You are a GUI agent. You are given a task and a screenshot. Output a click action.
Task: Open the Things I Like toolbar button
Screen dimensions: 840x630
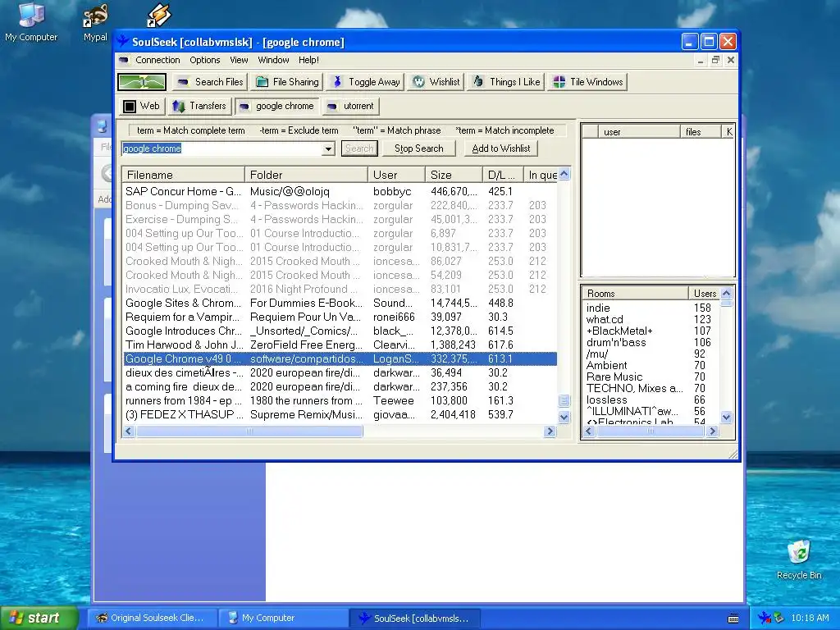pyautogui.click(x=506, y=82)
